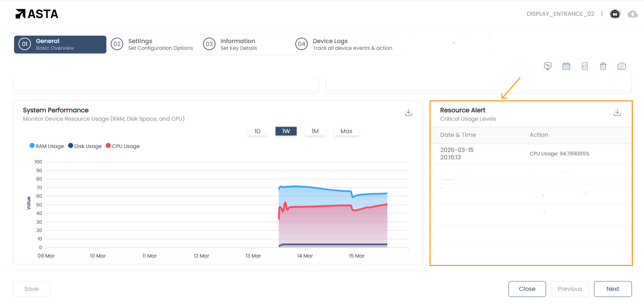Toggle CPU Usage series in legend
The height and width of the screenshot is (306, 644).
pyautogui.click(x=123, y=146)
